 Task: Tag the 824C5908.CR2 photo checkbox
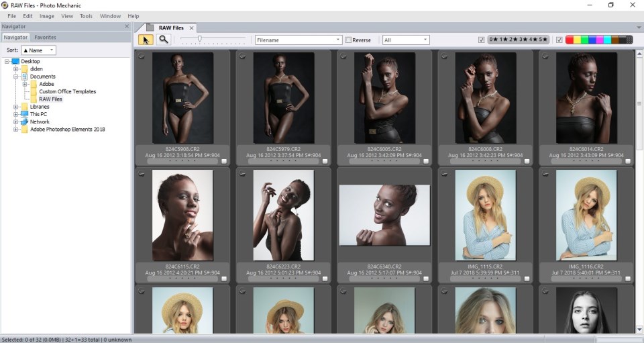[x=224, y=162]
